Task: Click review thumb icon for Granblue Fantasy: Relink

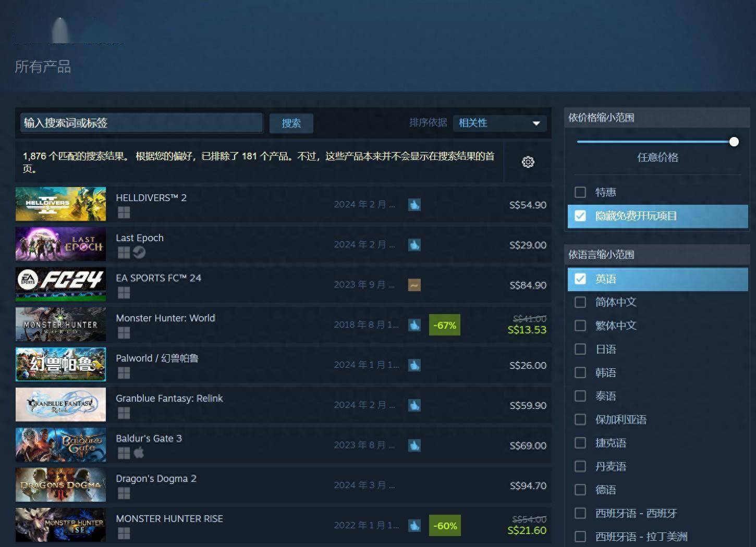Action: pos(414,405)
